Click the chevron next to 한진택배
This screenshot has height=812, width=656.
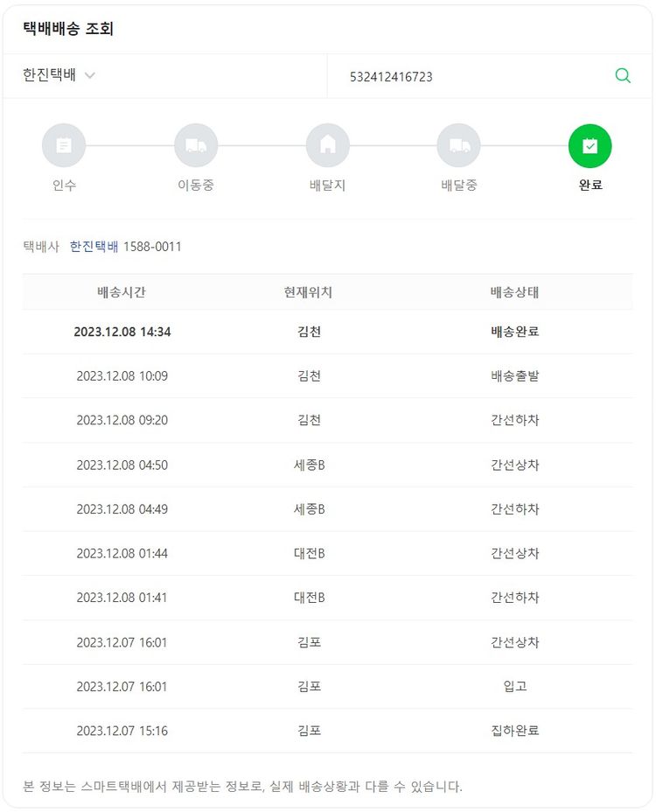tap(90, 76)
